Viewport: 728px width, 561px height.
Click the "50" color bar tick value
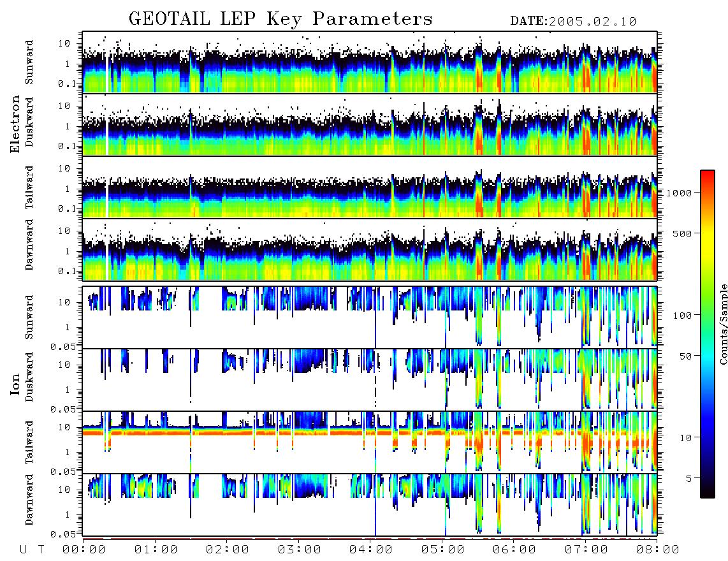coord(685,356)
